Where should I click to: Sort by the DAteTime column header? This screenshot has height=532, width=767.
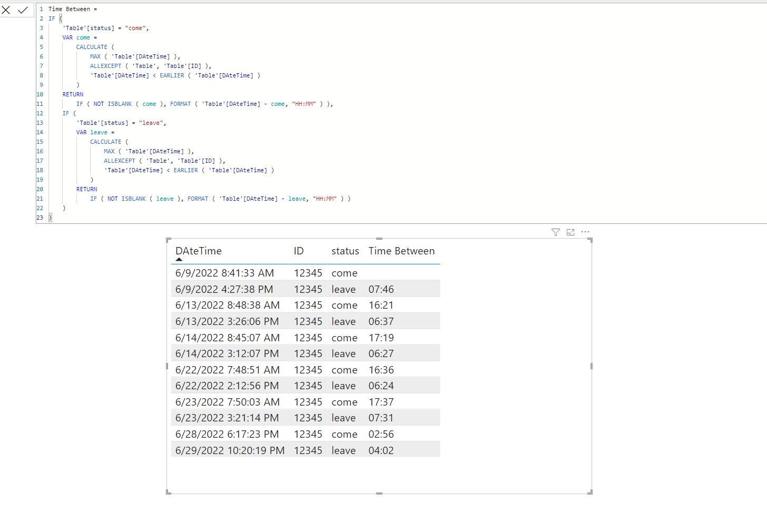199,251
